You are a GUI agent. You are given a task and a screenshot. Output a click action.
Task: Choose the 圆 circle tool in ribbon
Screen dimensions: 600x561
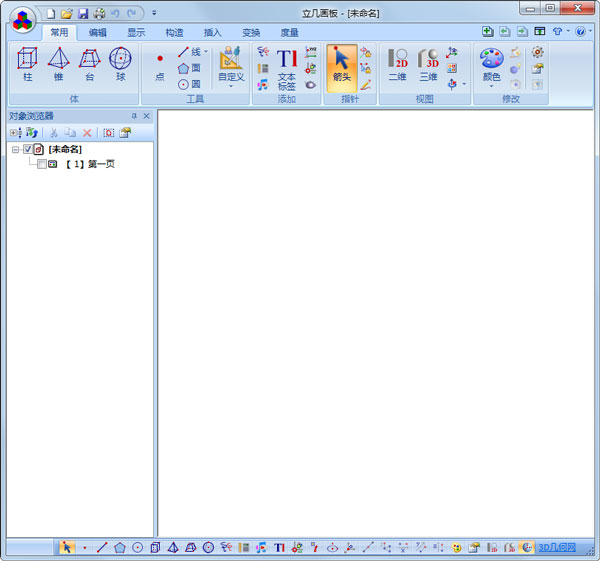[x=189, y=84]
